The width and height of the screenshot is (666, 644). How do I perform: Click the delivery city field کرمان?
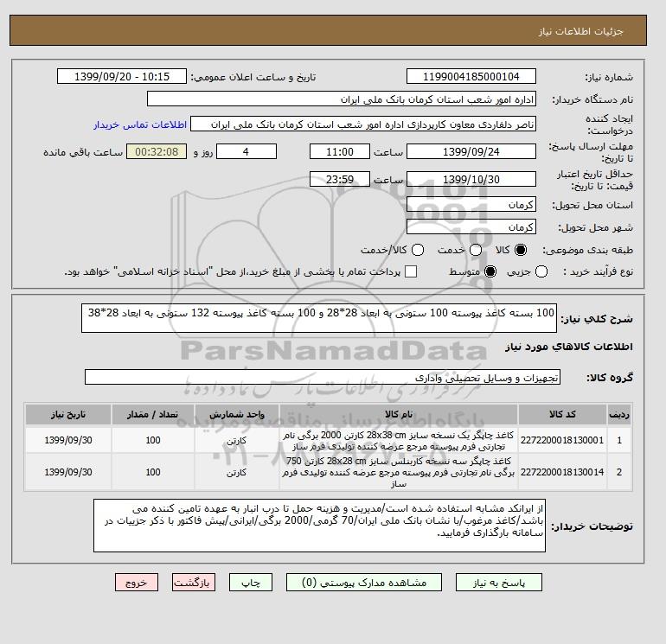471,226
